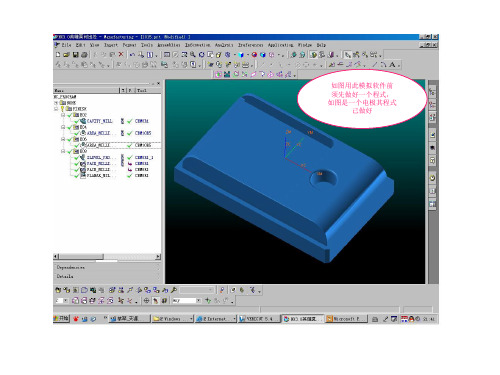Click the green plus axis icon at bottom
Screen dimensions: 500x375
208,300
